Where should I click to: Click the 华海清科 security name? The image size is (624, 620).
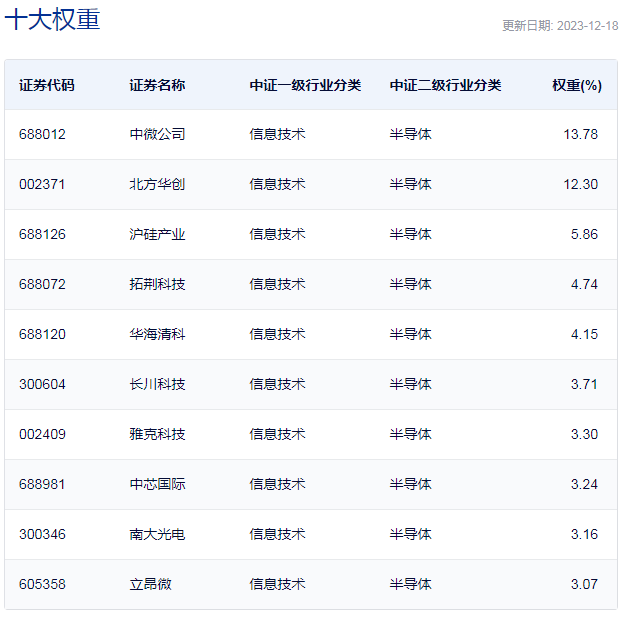[x=157, y=334]
